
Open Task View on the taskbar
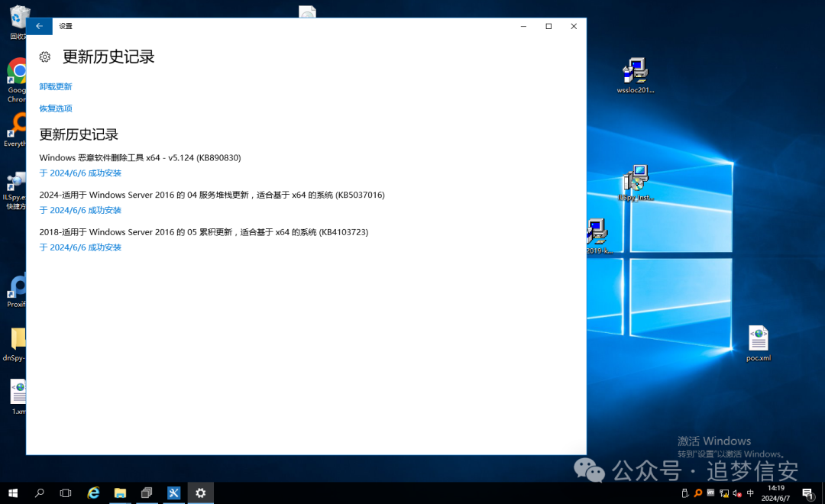[66, 493]
